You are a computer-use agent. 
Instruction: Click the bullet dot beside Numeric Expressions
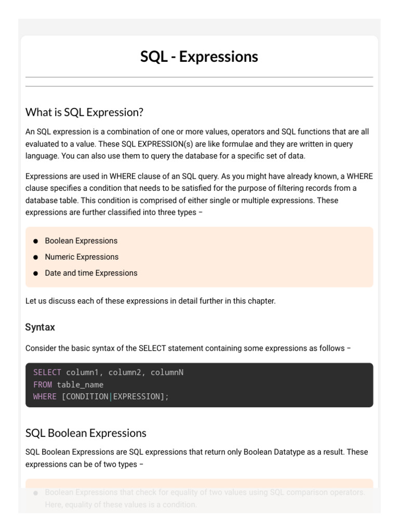[35, 257]
